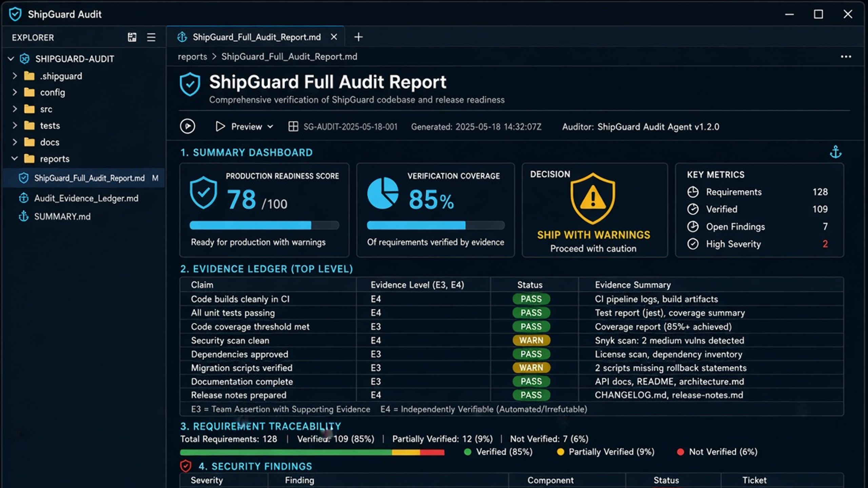Click the WARN badge for Migration scripts verified

[531, 368]
